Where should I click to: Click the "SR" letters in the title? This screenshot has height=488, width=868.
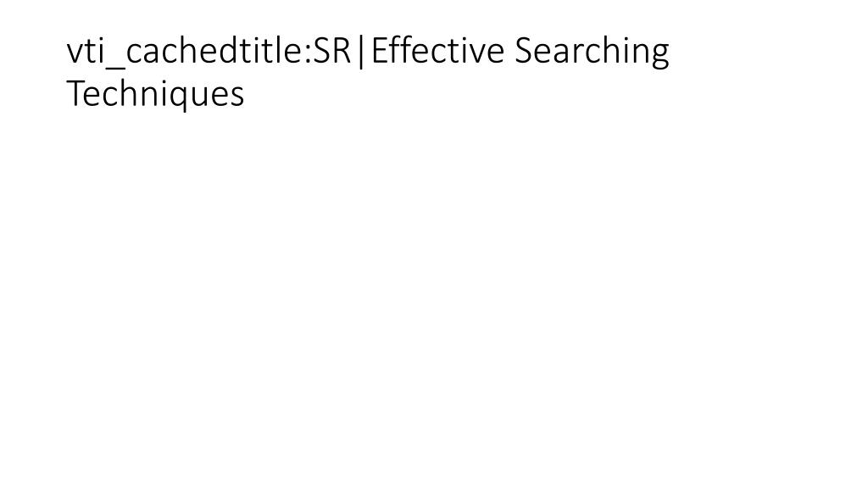click(331, 51)
